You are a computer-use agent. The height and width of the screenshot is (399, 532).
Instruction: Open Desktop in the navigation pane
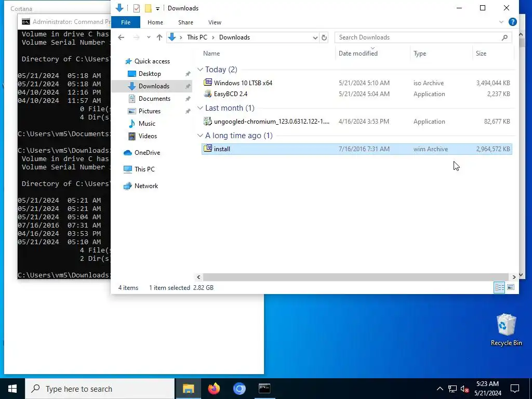pyautogui.click(x=150, y=74)
